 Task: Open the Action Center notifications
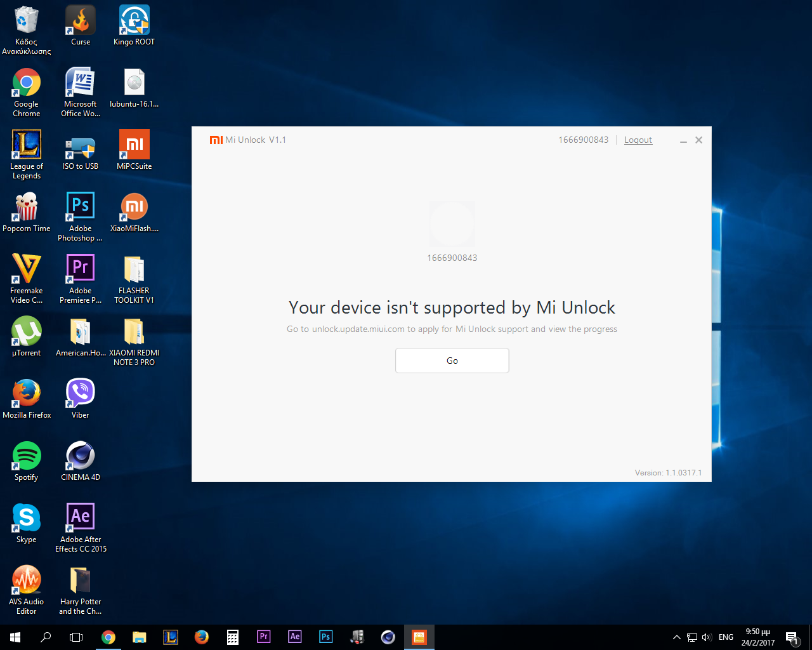pyautogui.click(x=792, y=637)
